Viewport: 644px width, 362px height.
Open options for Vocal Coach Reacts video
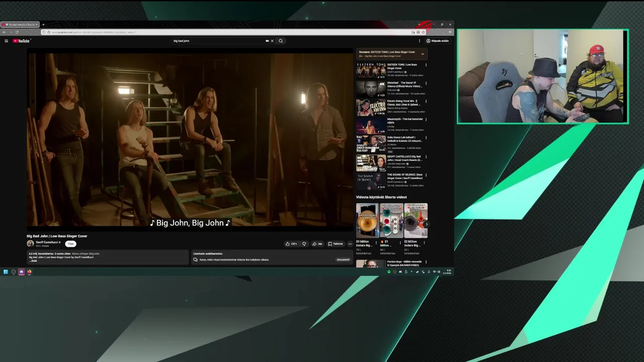click(426, 156)
